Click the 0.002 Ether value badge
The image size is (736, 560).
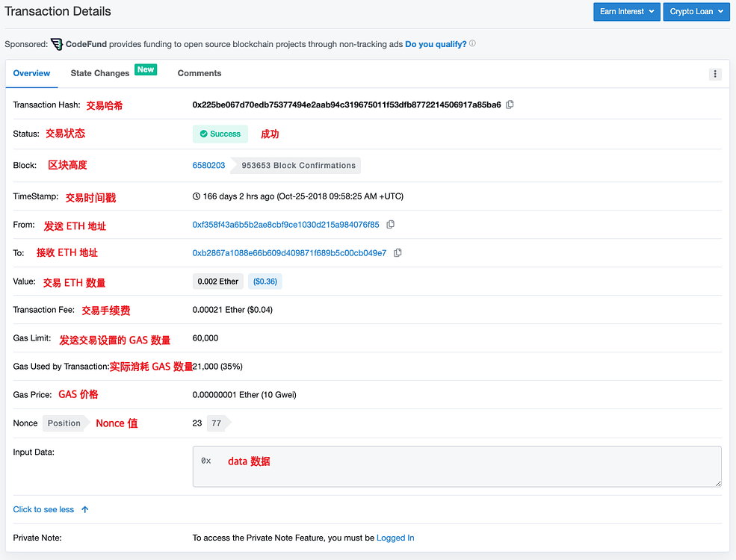point(217,281)
